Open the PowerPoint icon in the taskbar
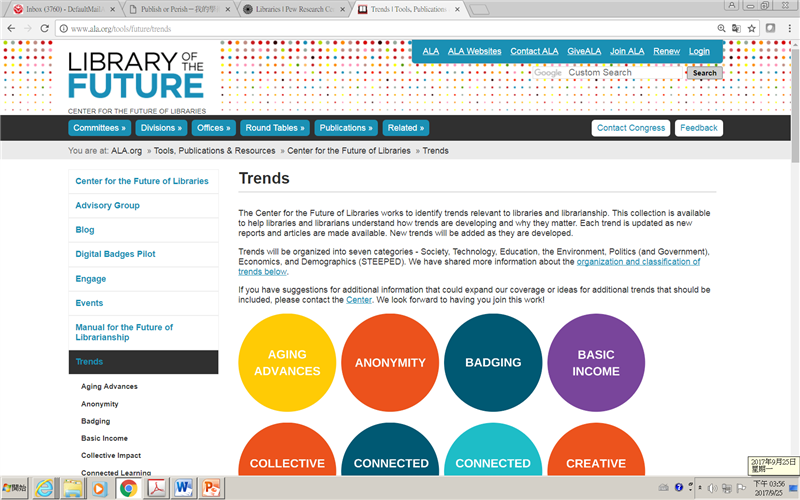 [211, 488]
